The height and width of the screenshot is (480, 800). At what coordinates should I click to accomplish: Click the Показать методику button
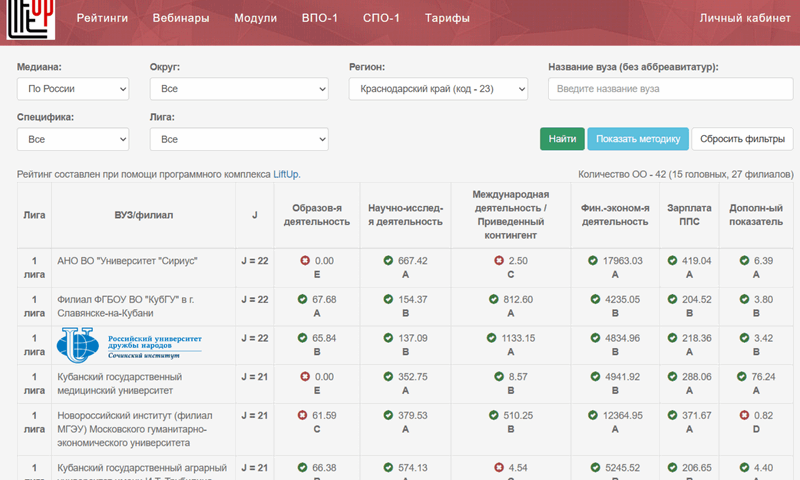(x=638, y=139)
